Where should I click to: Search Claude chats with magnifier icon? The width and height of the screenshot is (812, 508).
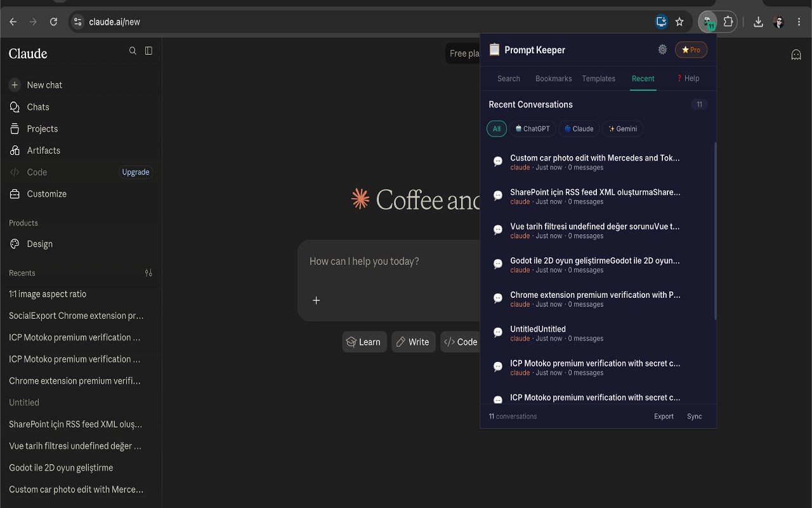(133, 51)
